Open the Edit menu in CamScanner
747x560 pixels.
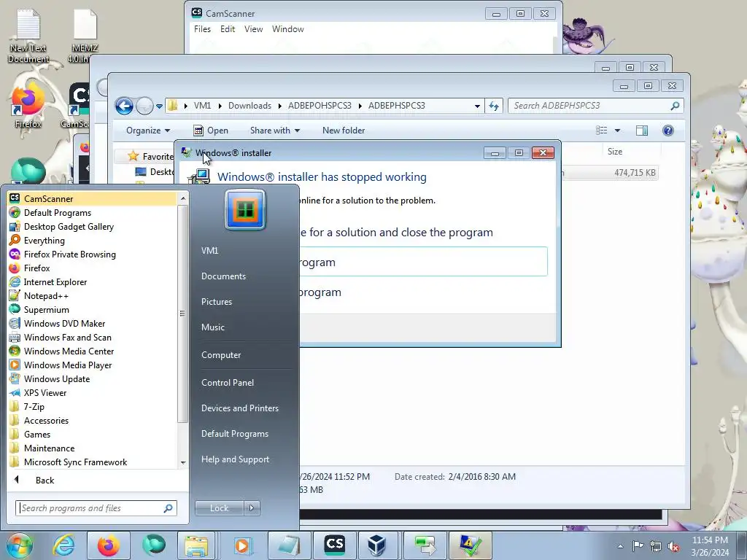coord(228,29)
